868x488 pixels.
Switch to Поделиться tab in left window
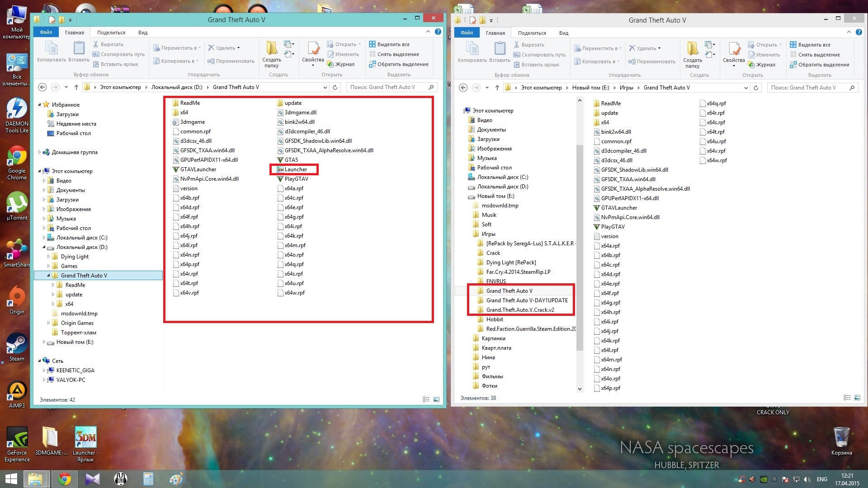pos(111,33)
